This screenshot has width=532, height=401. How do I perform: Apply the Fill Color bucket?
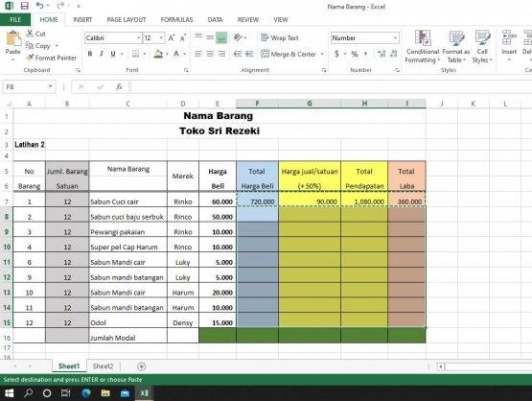[x=158, y=54]
